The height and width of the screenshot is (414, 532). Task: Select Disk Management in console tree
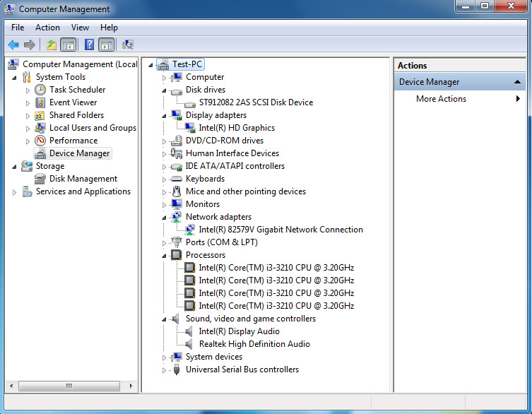point(83,179)
